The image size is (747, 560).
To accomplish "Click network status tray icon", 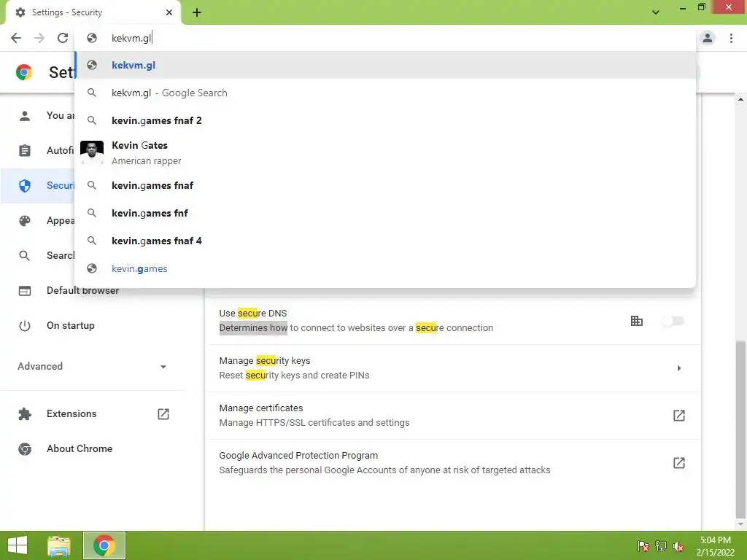I will coord(661,546).
